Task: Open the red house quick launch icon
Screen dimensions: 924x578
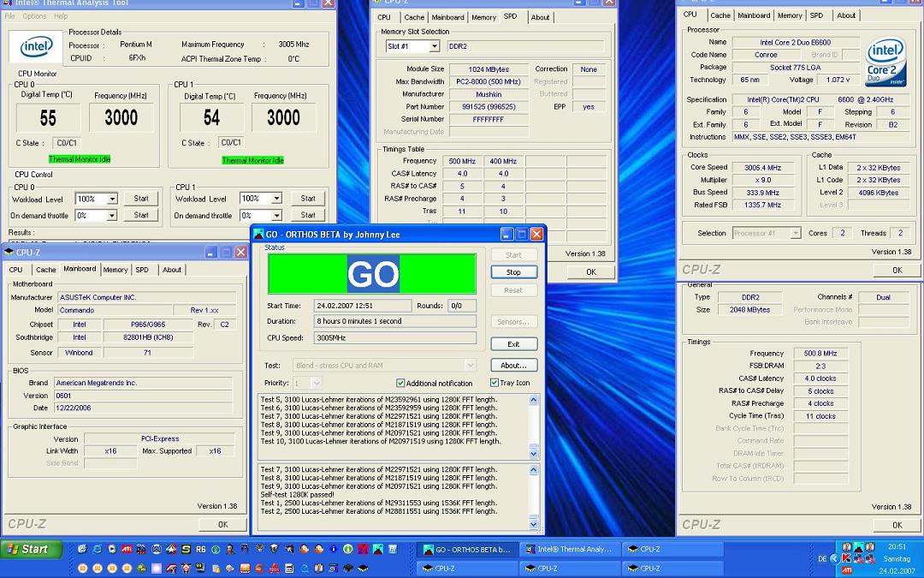Action: click(x=186, y=568)
